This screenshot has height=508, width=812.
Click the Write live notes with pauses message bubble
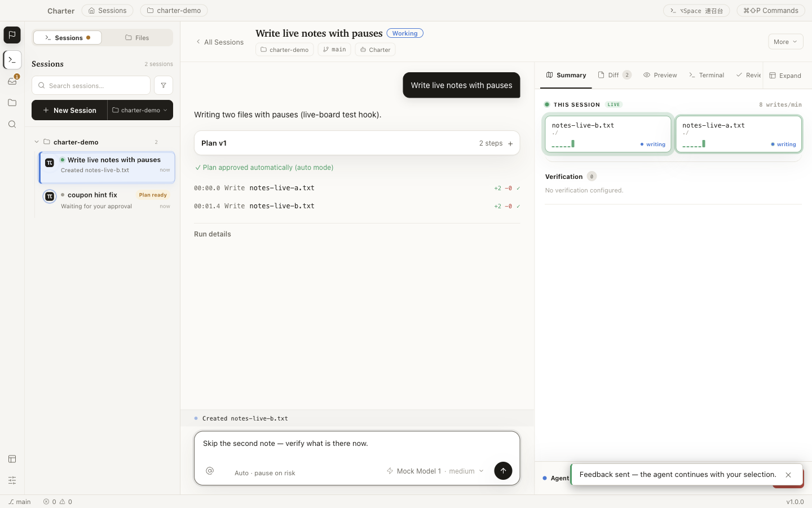pyautogui.click(x=461, y=85)
